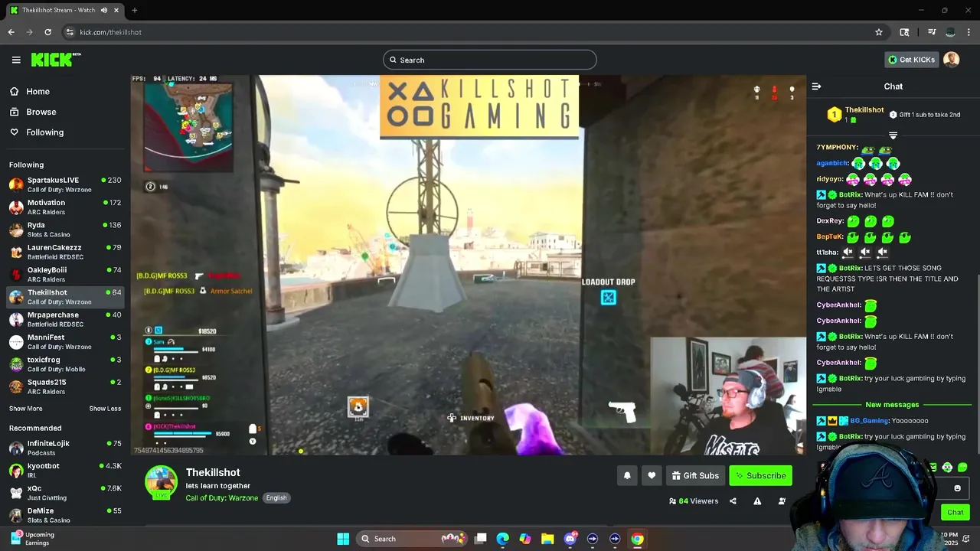Screen dimensions: 980x551
Task: Open Ryda Slots & Casino channel
Action: [x=65, y=230]
